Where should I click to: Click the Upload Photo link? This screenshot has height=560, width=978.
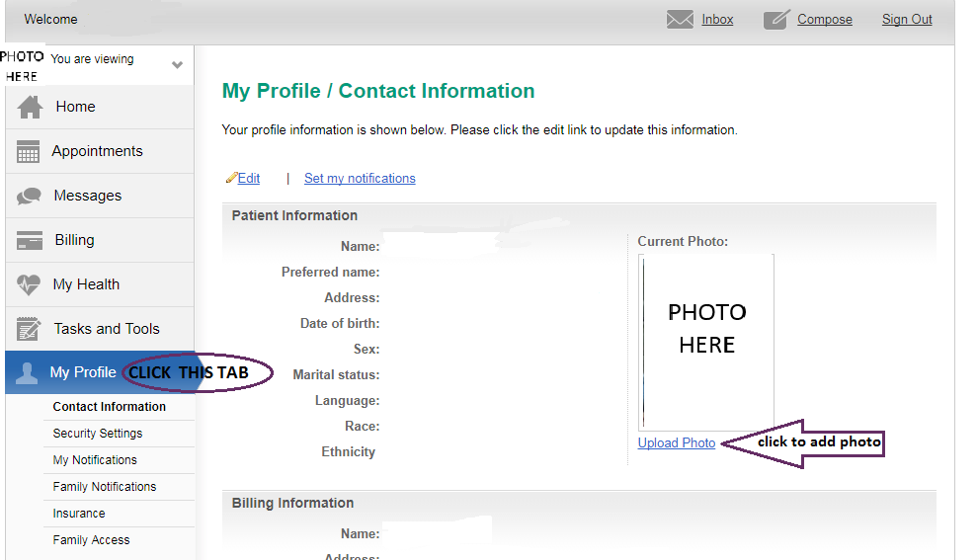677,443
